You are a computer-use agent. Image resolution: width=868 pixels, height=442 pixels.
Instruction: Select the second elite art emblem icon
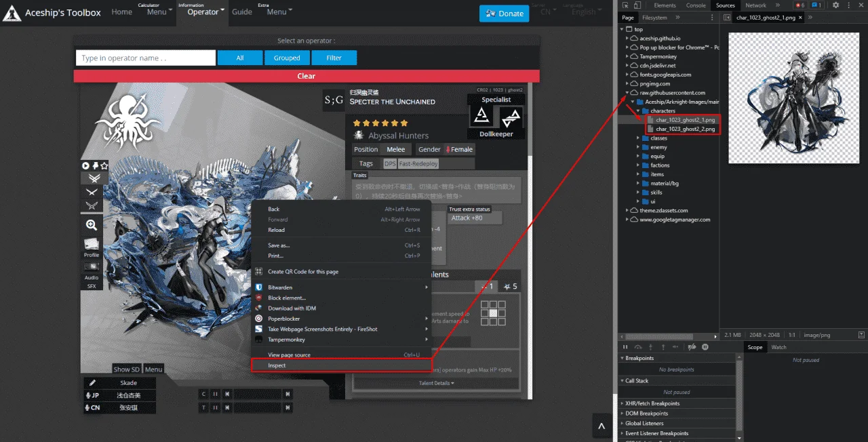coord(91,192)
